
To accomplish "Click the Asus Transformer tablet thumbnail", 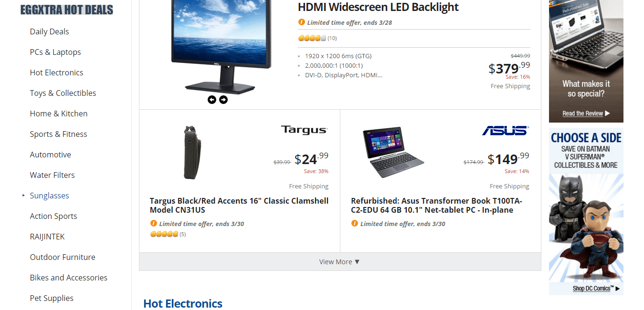I will (391, 153).
